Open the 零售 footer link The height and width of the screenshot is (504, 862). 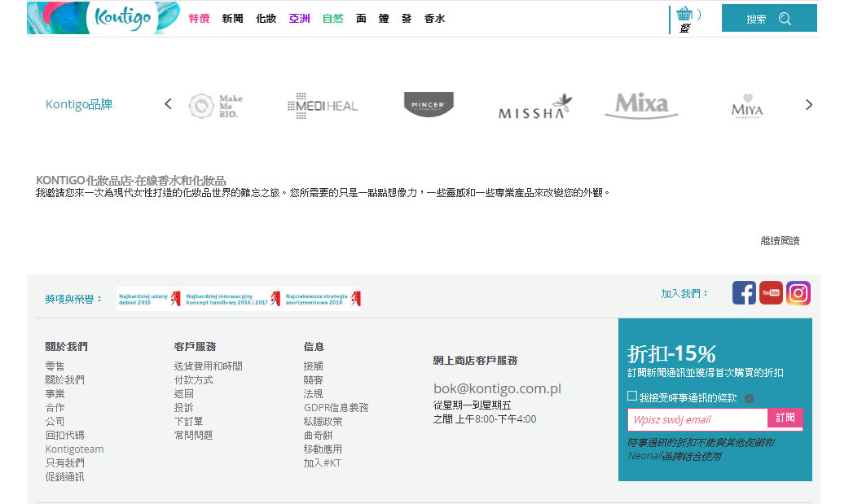click(55, 366)
